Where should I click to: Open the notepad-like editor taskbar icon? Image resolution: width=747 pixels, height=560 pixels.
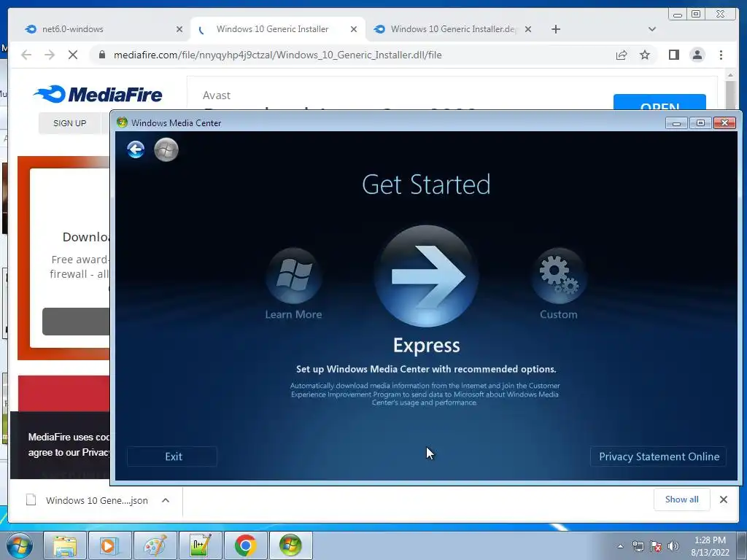tap(200, 545)
